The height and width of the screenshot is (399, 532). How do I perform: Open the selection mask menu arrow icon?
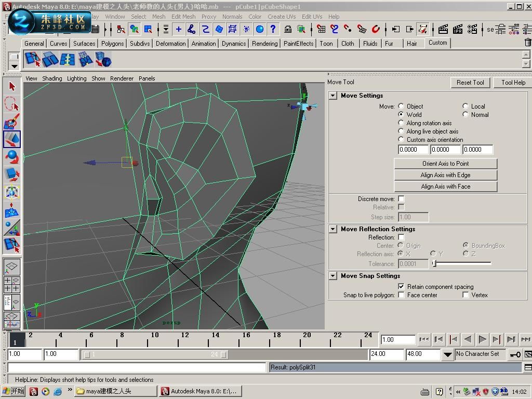click(166, 30)
